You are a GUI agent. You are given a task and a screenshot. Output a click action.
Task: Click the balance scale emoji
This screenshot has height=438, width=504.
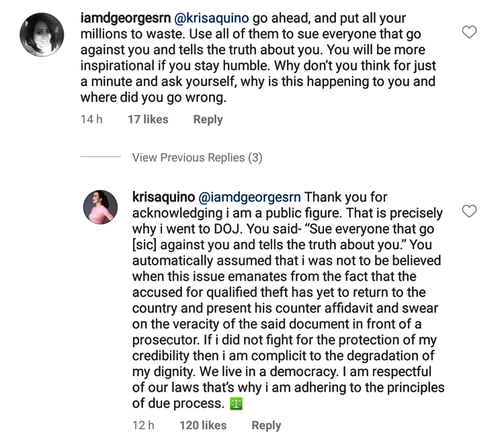(236, 403)
